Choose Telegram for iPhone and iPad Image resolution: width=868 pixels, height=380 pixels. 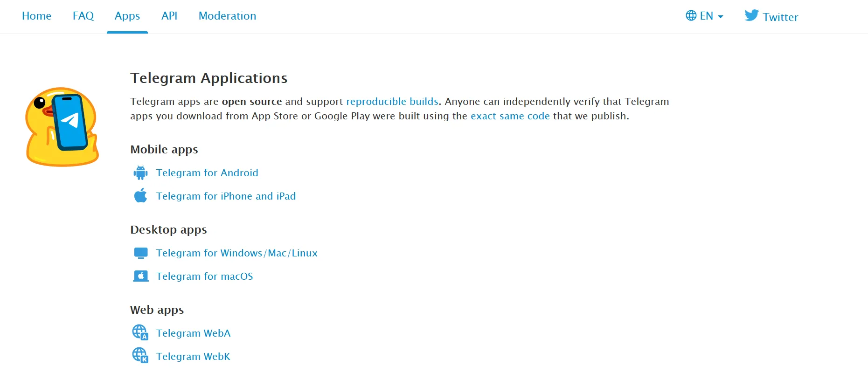(x=226, y=196)
